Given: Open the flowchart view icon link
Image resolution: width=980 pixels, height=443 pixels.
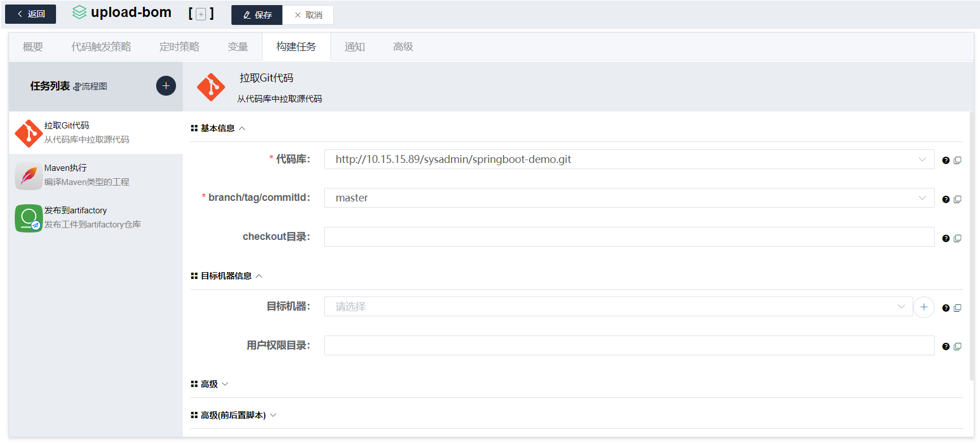Looking at the screenshot, I should (91, 87).
